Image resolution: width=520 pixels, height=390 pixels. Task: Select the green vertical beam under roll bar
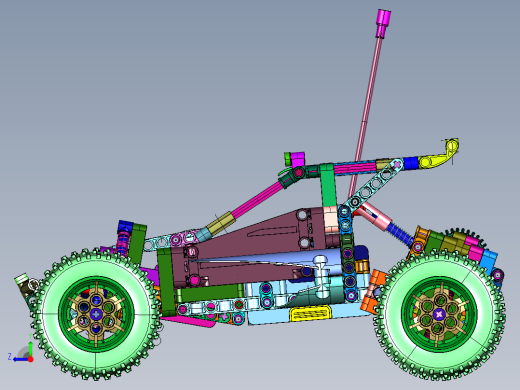point(328,186)
